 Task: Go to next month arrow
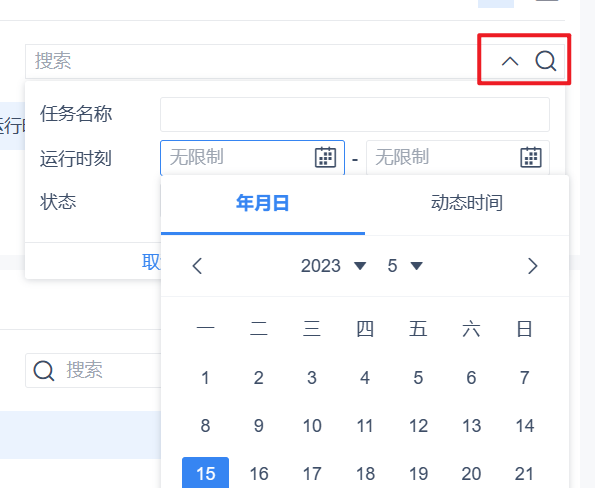(x=533, y=266)
